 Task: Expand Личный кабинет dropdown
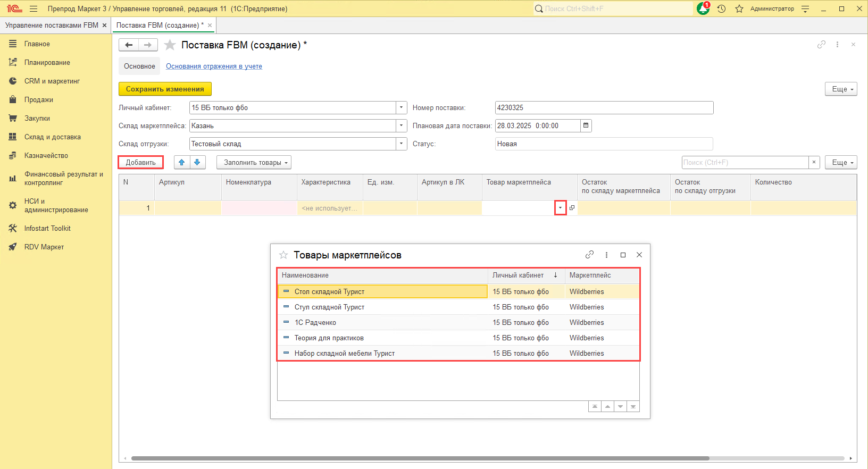point(402,107)
